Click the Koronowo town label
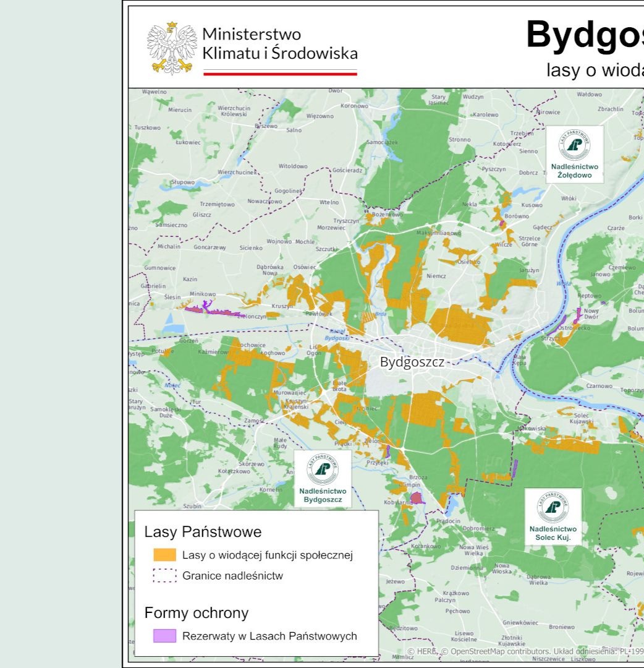This screenshot has height=668, width=644. [x=354, y=106]
